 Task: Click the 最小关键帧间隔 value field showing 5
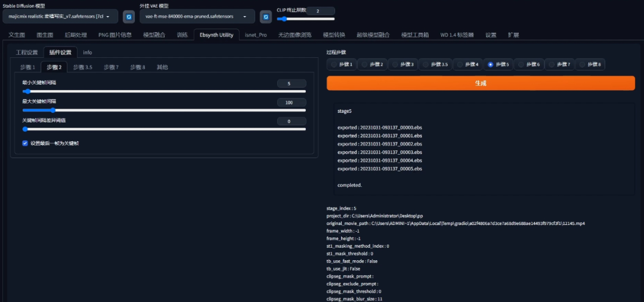pyautogui.click(x=292, y=84)
